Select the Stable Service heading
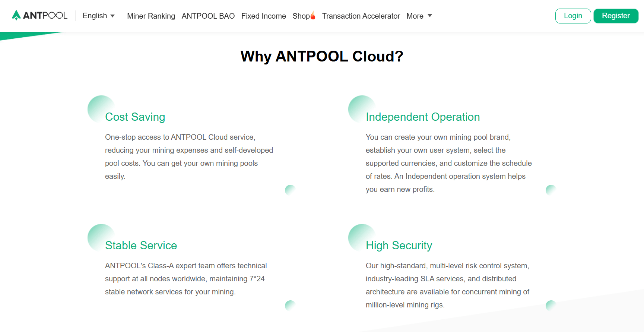The height and width of the screenshot is (332, 644). pyautogui.click(x=141, y=246)
